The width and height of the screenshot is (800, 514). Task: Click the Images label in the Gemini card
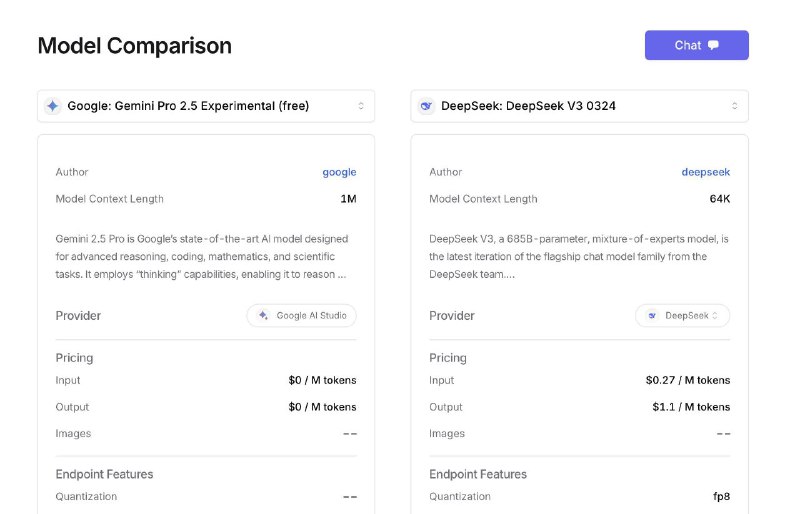[x=73, y=433]
